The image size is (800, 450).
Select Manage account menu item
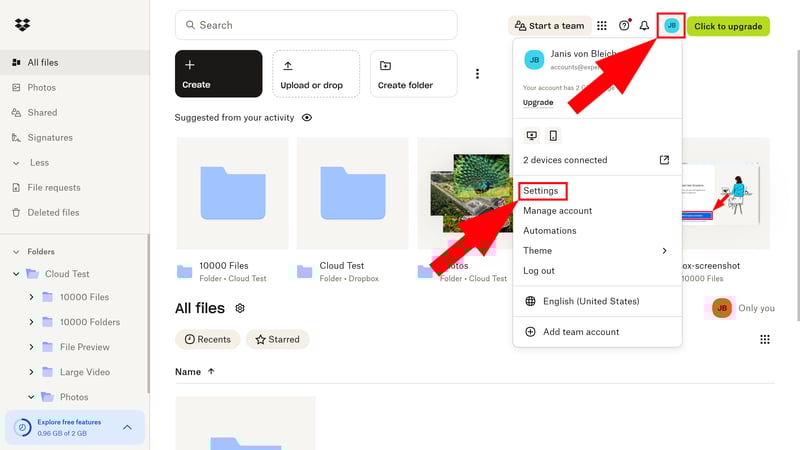coord(558,211)
